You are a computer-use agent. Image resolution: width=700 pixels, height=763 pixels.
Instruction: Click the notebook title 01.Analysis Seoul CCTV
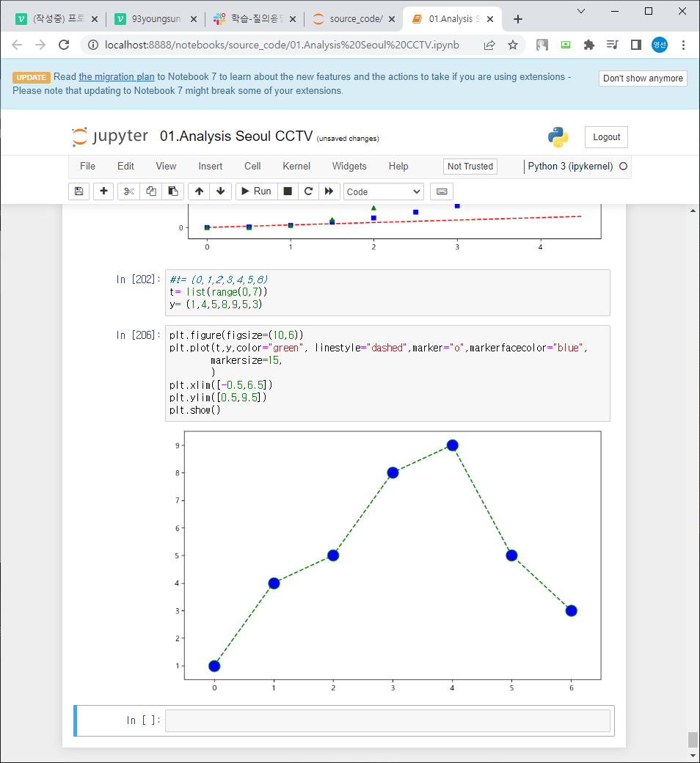point(236,136)
